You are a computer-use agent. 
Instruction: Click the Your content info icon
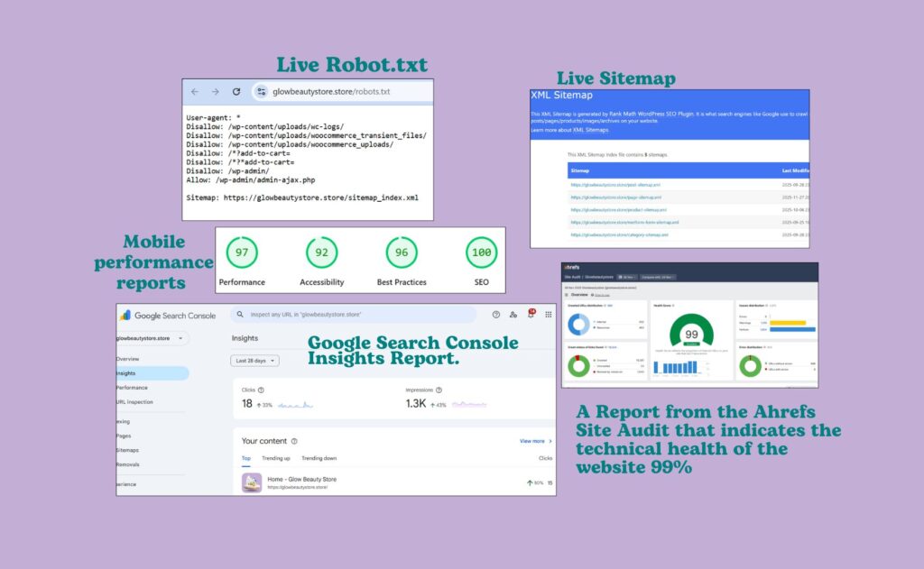294,441
